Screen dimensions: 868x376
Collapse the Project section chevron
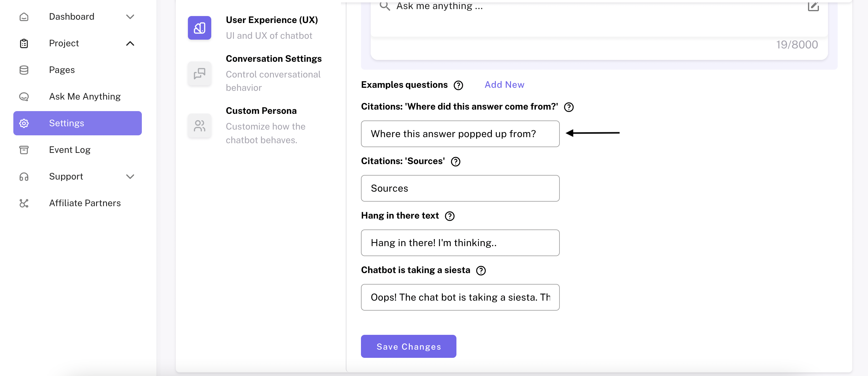pos(130,43)
